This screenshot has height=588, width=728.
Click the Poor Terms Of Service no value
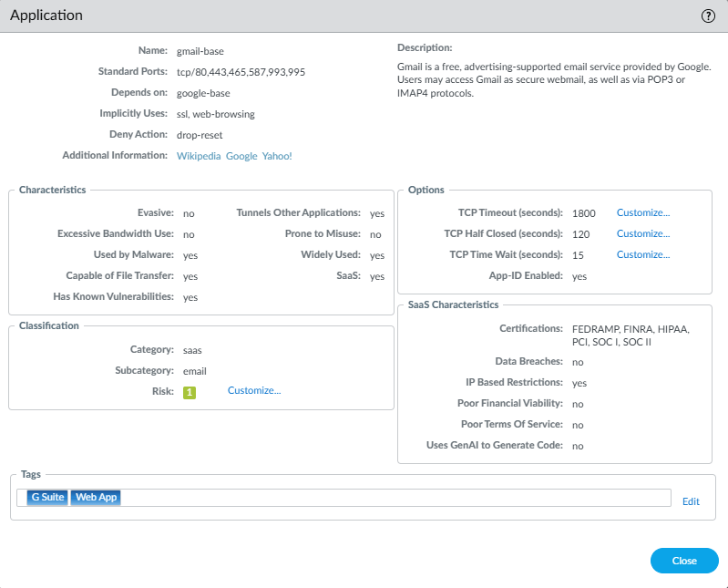[578, 425]
